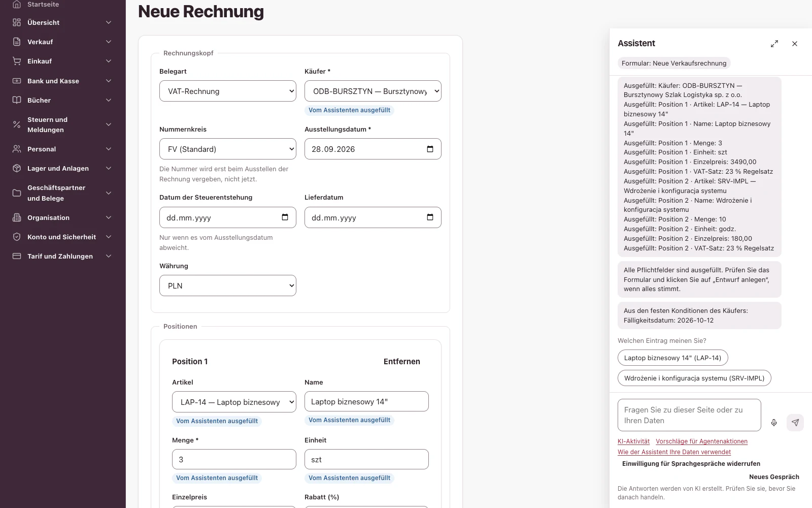This screenshot has width=812, height=508.
Task: Click the Lager und Anlagen box icon
Action: 17,168
